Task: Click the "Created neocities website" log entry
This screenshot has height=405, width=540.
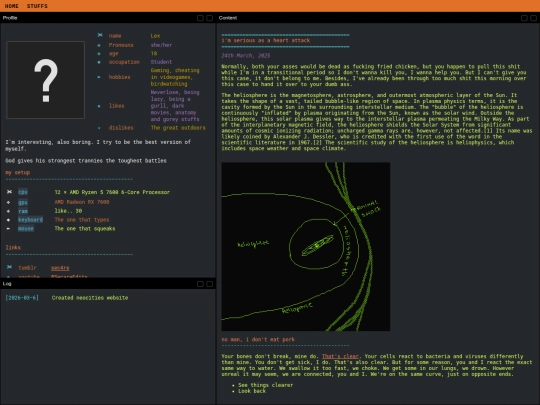Action: click(x=90, y=298)
